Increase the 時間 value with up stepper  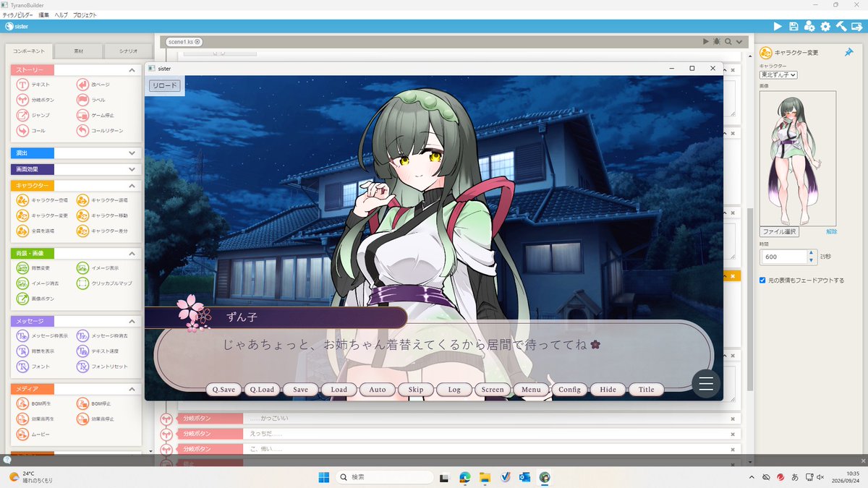pos(811,253)
